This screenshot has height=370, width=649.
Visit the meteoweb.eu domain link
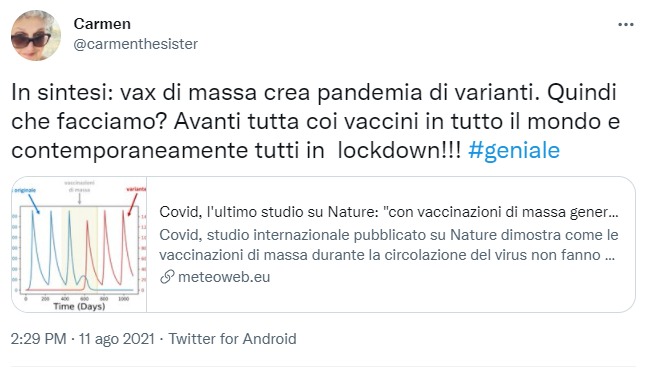(x=224, y=277)
